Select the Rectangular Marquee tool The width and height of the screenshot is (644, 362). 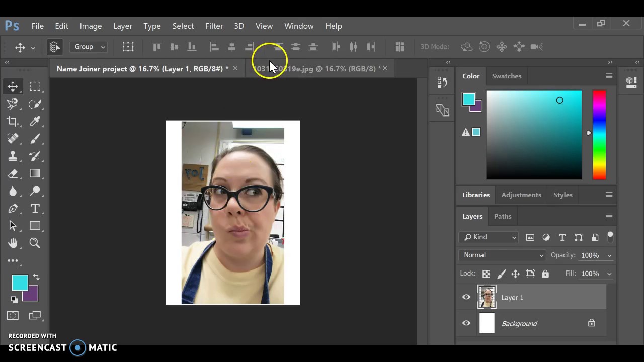click(x=35, y=86)
